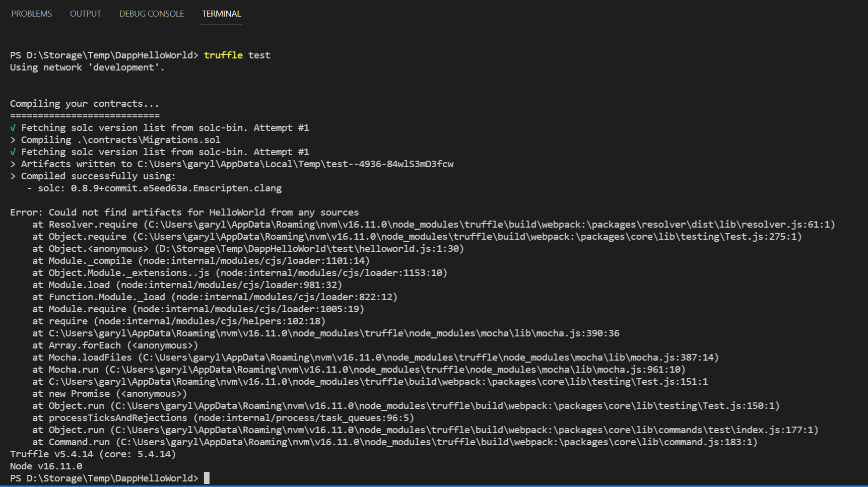This screenshot has height=487, width=868.
Task: Click the 'Compiled successfully using:' line
Action: pyautogui.click(x=93, y=176)
